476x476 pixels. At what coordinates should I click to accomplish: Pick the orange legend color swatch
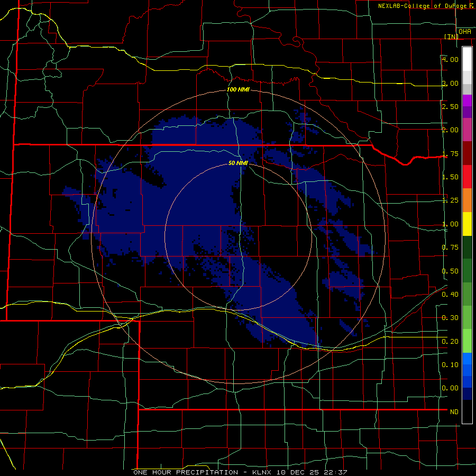coord(467,200)
